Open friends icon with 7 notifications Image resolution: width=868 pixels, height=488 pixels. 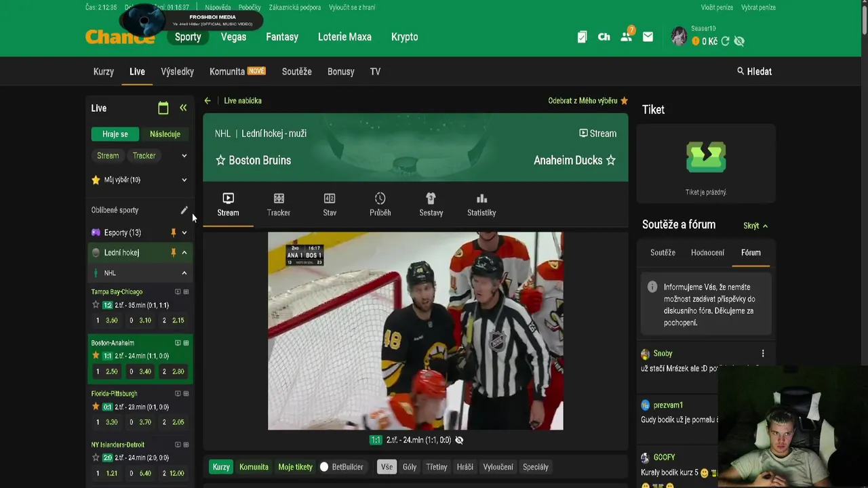[x=627, y=37]
